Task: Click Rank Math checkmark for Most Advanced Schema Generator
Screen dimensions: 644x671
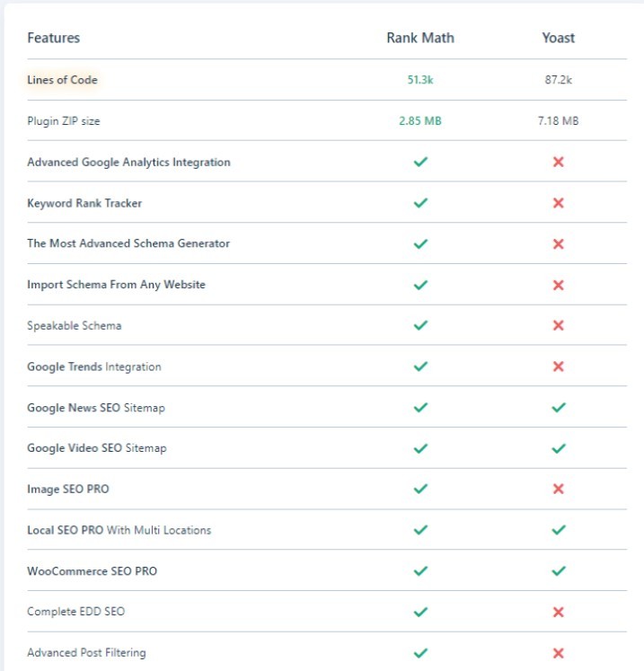Action: 420,244
